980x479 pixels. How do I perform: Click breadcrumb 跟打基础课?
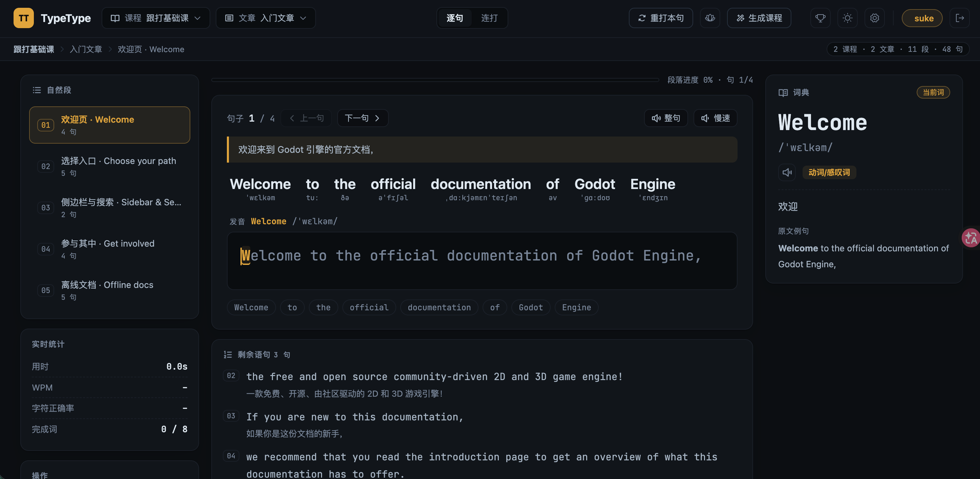coord(34,49)
